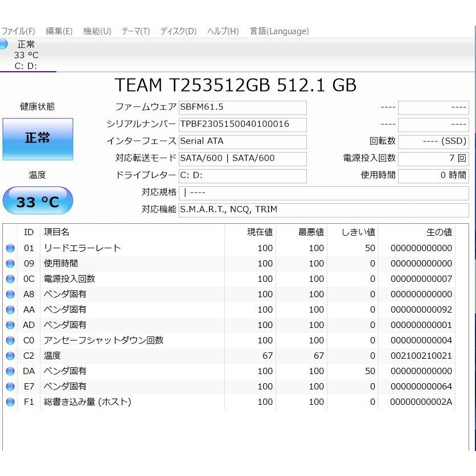The width and height of the screenshot is (476, 476).
Task: Click the status icon for AD ベンダ固有 row
Action: tap(10, 325)
